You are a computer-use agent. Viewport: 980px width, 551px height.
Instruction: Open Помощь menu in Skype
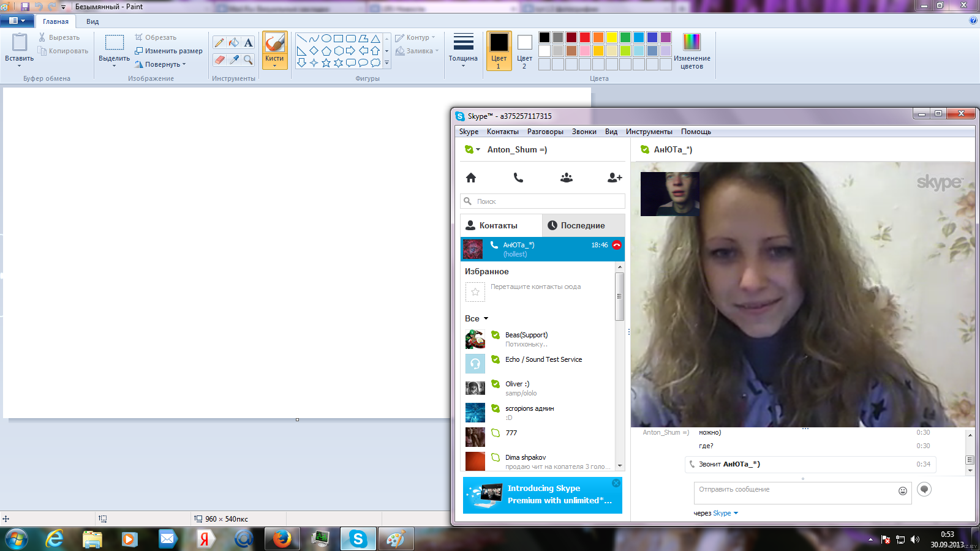coord(696,132)
